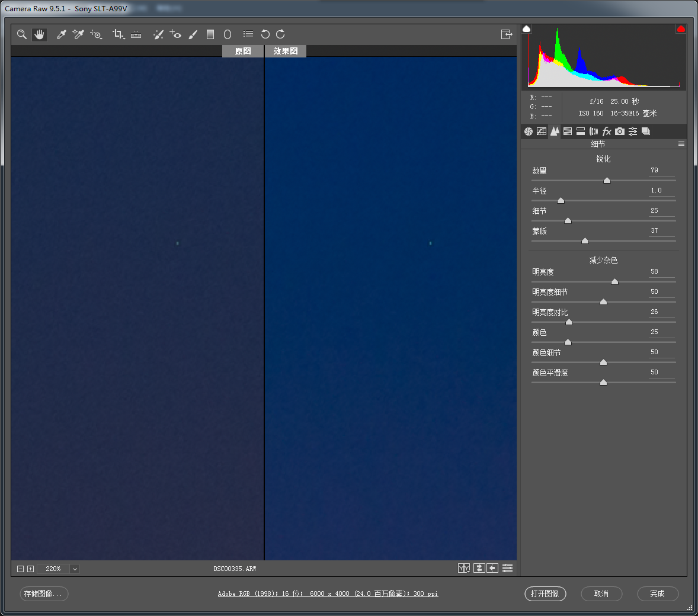Switch to the Tone Curve panel tab
The width and height of the screenshot is (698, 616).
(542, 131)
